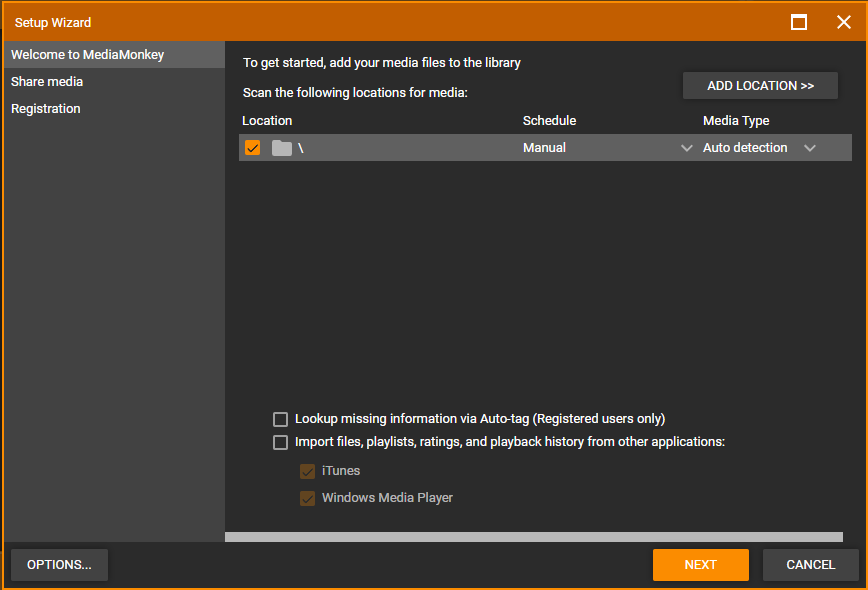Screen dimensions: 868x590
Task: Close the Setup Wizard dialog
Action: tap(843, 22)
